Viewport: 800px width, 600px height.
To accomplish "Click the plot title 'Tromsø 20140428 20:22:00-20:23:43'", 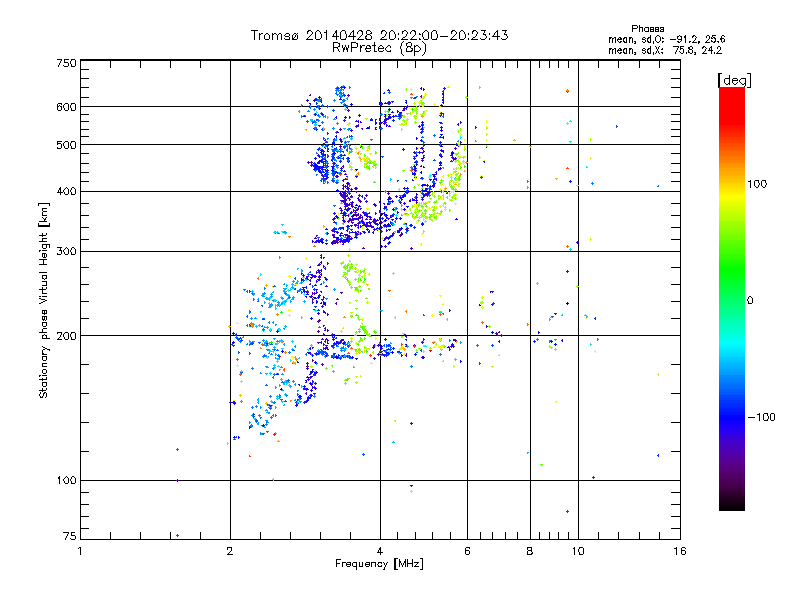I will [379, 35].
